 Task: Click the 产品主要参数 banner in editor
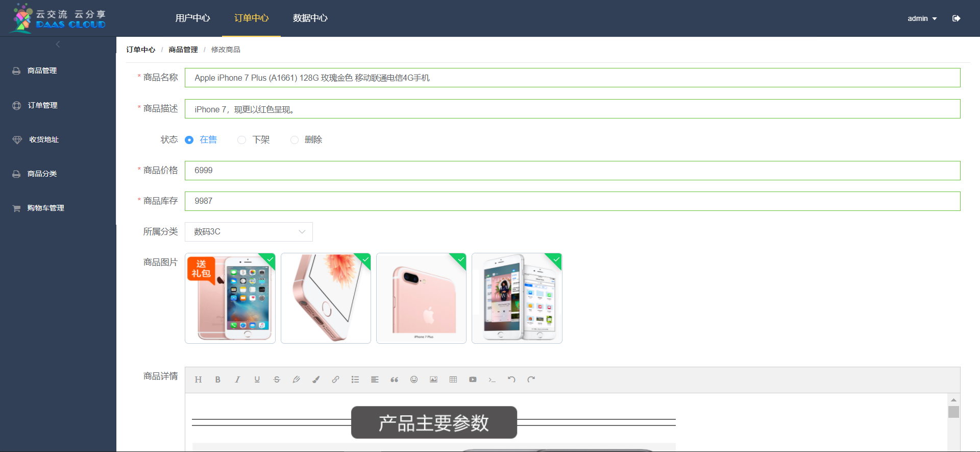coord(434,422)
